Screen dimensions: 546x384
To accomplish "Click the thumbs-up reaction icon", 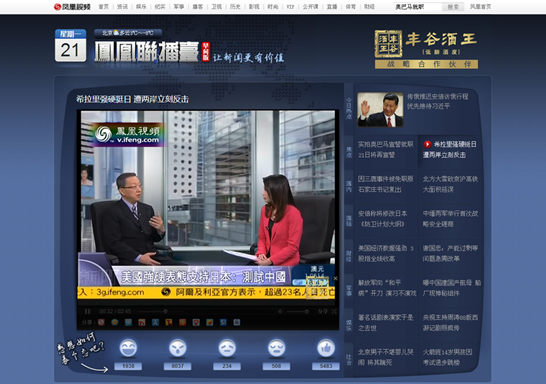I will click(x=326, y=348).
